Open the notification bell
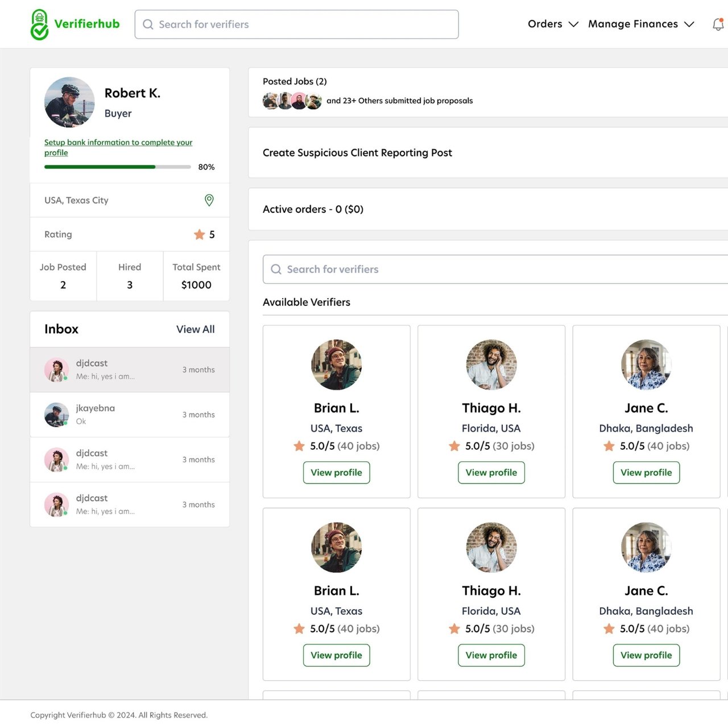The width and height of the screenshot is (728, 728). [718, 24]
